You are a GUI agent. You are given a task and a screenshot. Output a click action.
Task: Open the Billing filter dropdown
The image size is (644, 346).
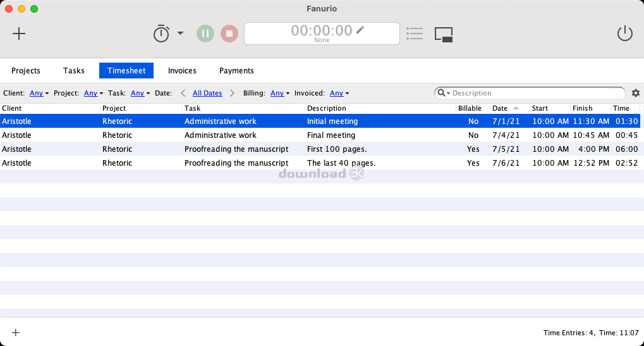click(280, 93)
